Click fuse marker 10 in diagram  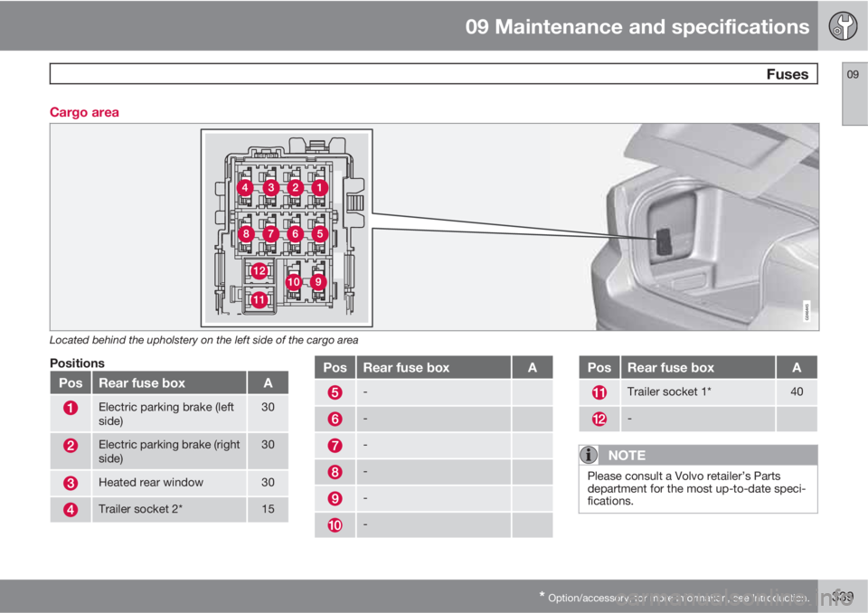[x=293, y=282]
